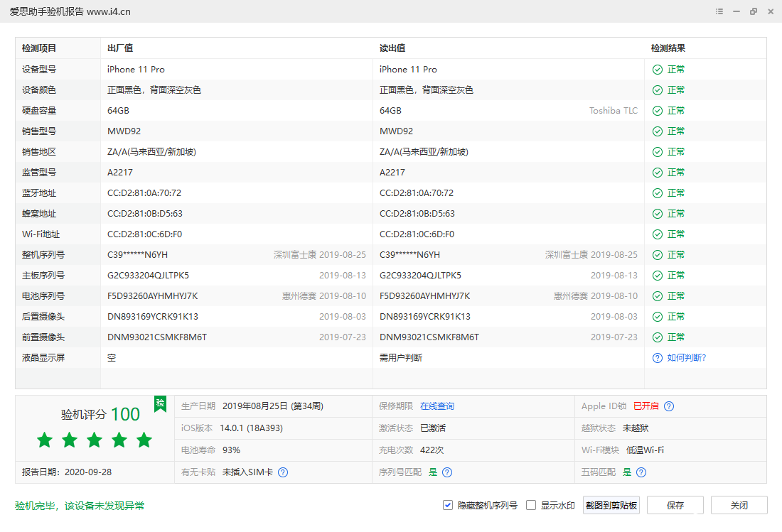Image resolution: width=782 pixels, height=532 pixels.
Task: Open the list menu icon in title bar
Action: click(x=719, y=11)
